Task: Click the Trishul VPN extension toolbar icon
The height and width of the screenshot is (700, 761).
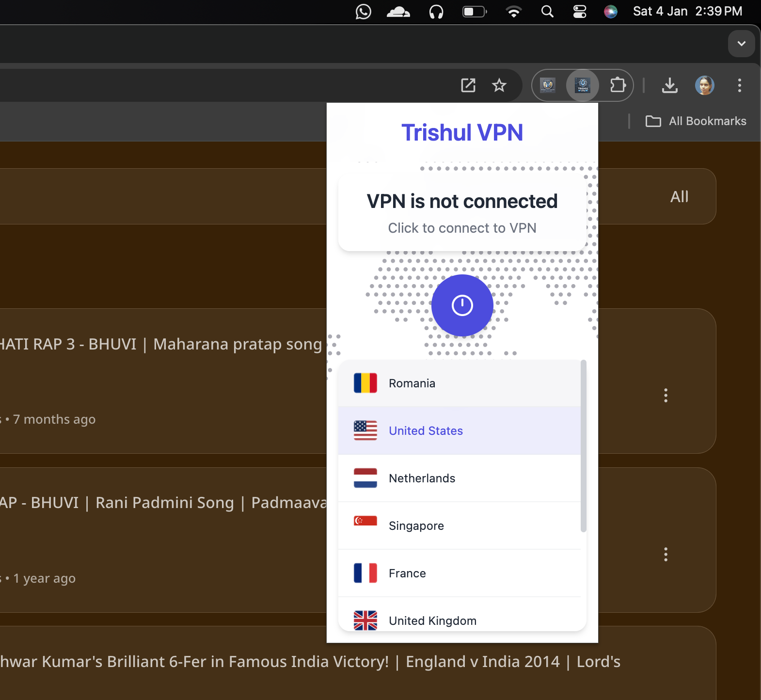Action: tap(583, 85)
